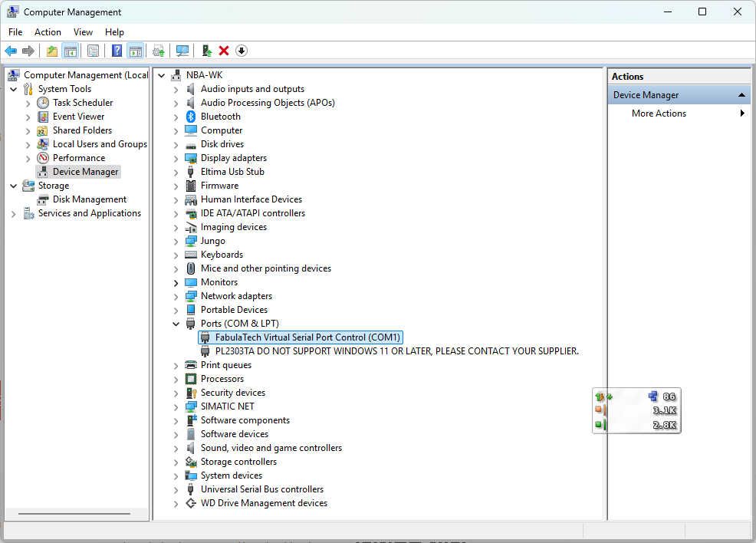This screenshot has height=543, width=756.
Task: Select the Software devices label
Action: click(x=235, y=434)
